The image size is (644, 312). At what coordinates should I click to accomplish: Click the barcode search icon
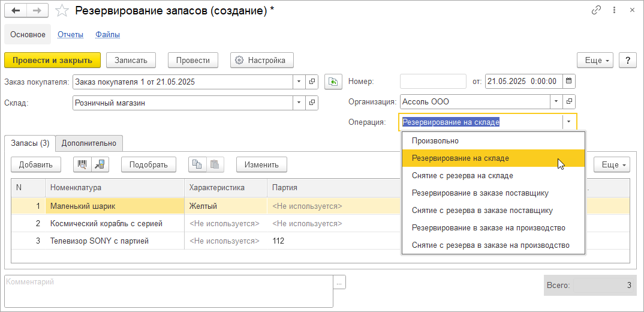(82, 164)
